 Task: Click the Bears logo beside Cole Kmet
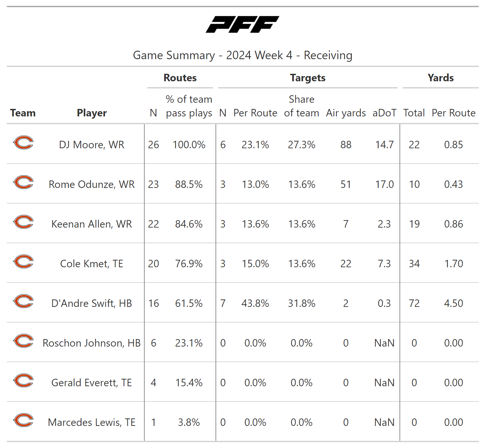[x=23, y=262]
